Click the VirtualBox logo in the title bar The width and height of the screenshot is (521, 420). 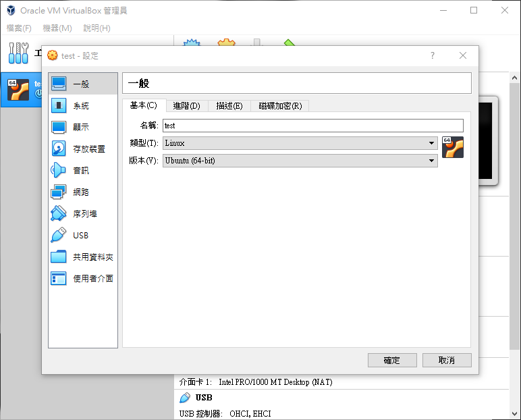pos(11,10)
